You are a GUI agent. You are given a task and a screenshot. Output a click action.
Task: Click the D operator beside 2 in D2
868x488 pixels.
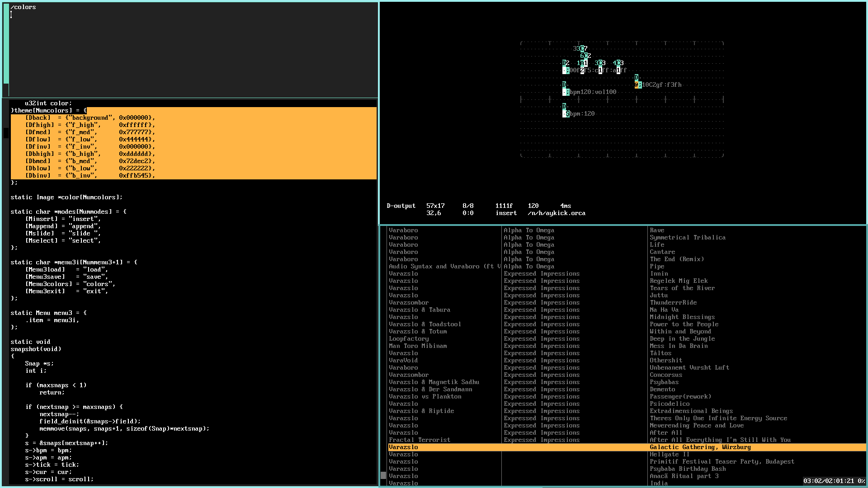564,63
